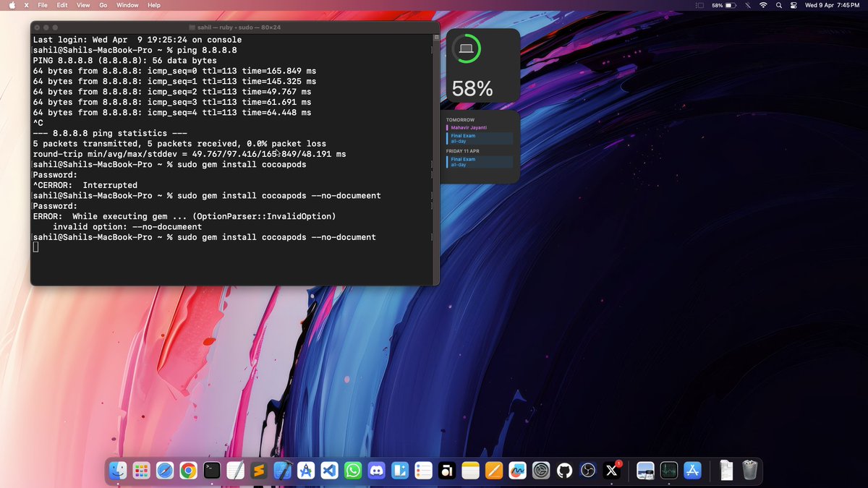Viewport: 868px width, 488px height.
Task: Open the Mahavir Jayanti calendar event
Action: click(x=480, y=127)
